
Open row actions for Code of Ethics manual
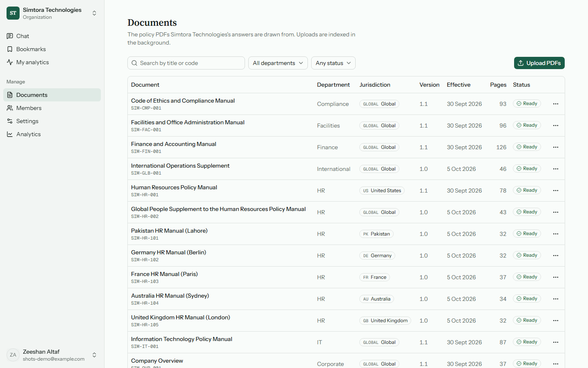(x=556, y=104)
